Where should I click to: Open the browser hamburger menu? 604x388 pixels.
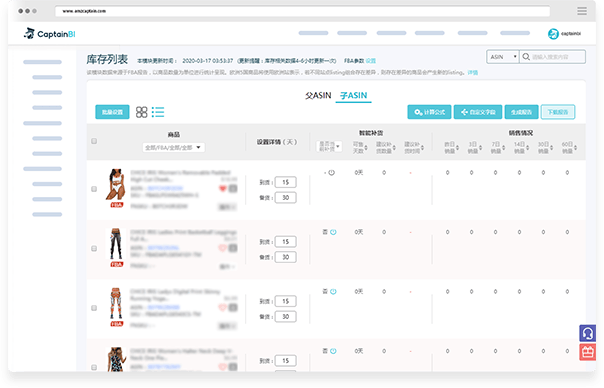coord(582,11)
